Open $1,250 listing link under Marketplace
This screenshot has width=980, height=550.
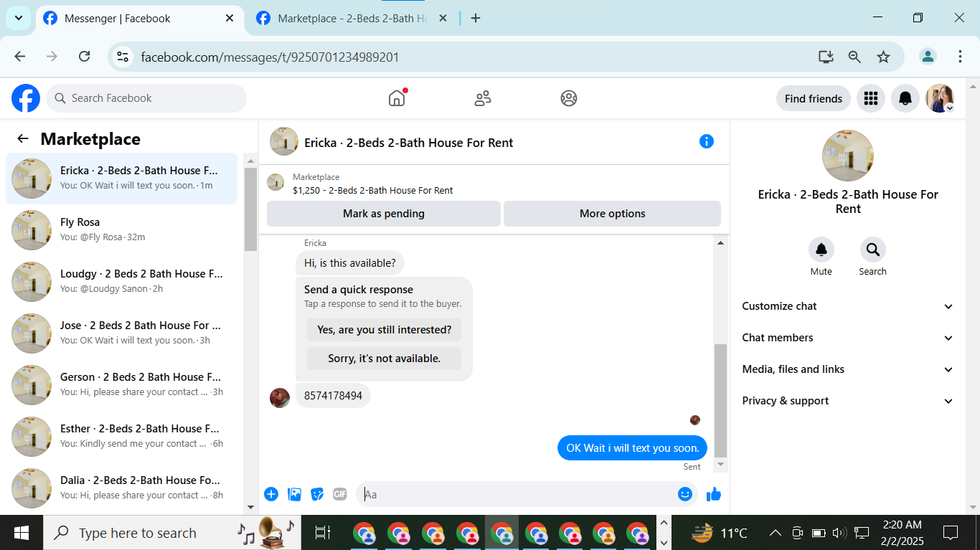tap(373, 191)
